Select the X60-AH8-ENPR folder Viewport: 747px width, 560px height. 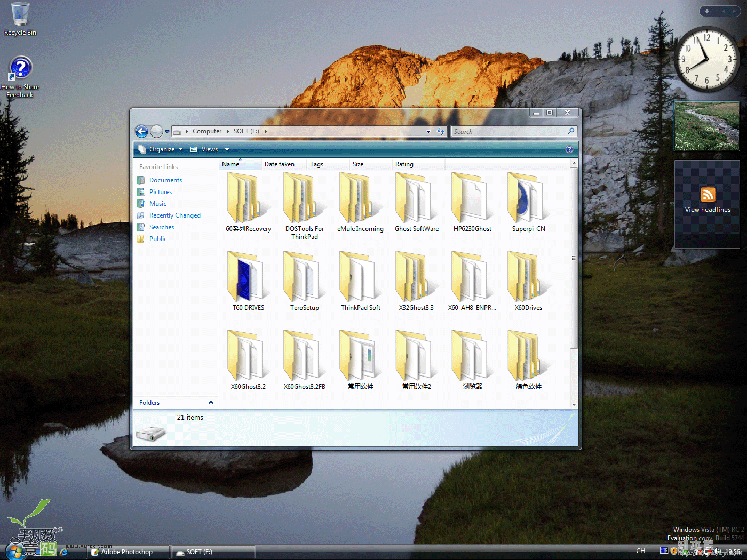coord(472,282)
